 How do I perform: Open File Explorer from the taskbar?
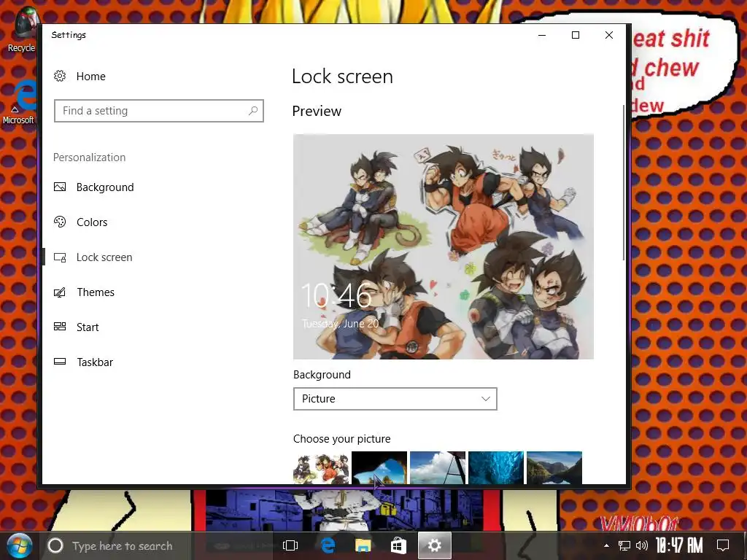[363, 545]
